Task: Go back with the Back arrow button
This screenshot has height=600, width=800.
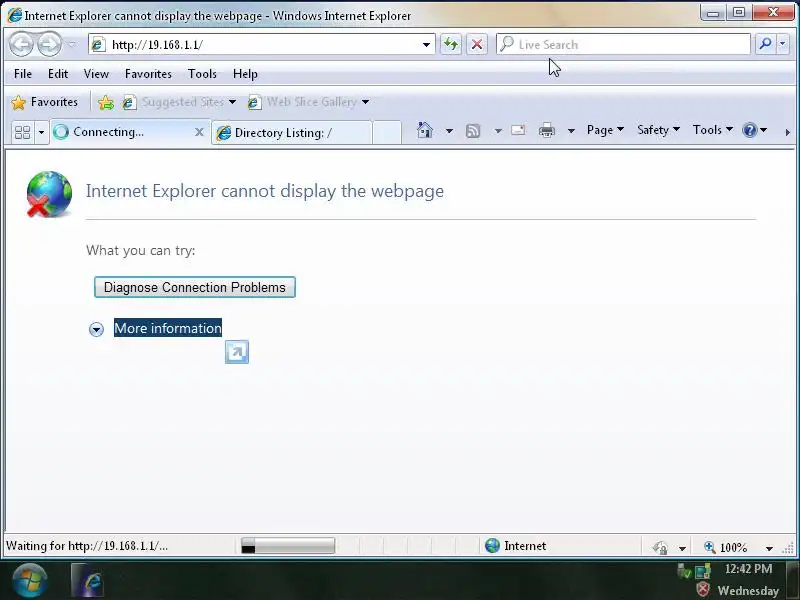Action: (21, 44)
